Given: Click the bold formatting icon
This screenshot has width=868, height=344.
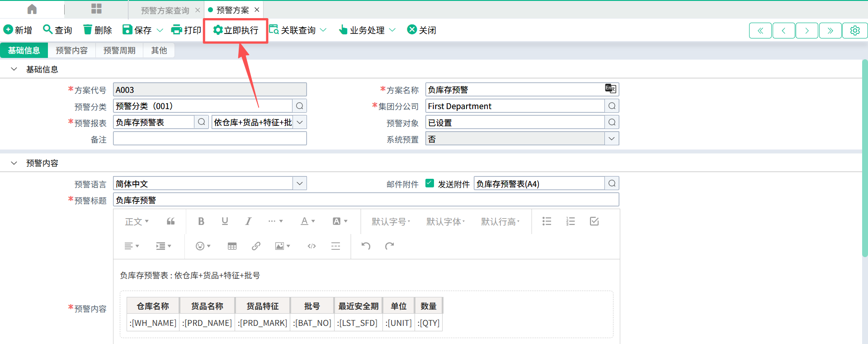Looking at the screenshot, I should pyautogui.click(x=201, y=221).
